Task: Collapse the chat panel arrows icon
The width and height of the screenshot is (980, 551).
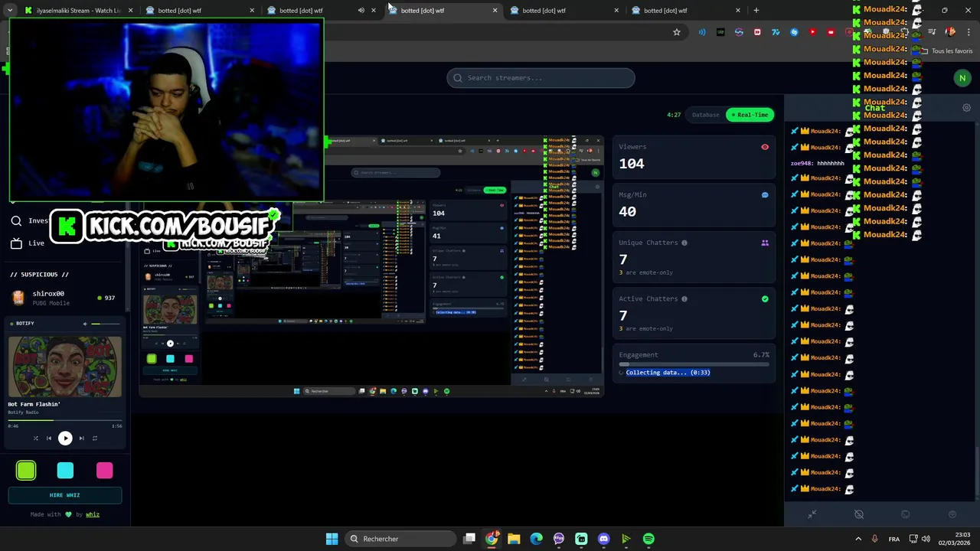Action: [812, 514]
